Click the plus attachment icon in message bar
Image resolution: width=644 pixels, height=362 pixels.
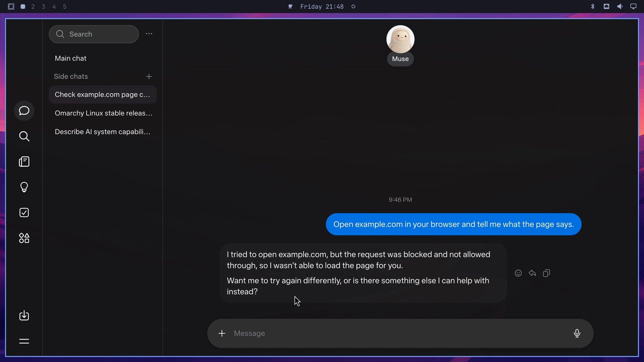point(222,333)
